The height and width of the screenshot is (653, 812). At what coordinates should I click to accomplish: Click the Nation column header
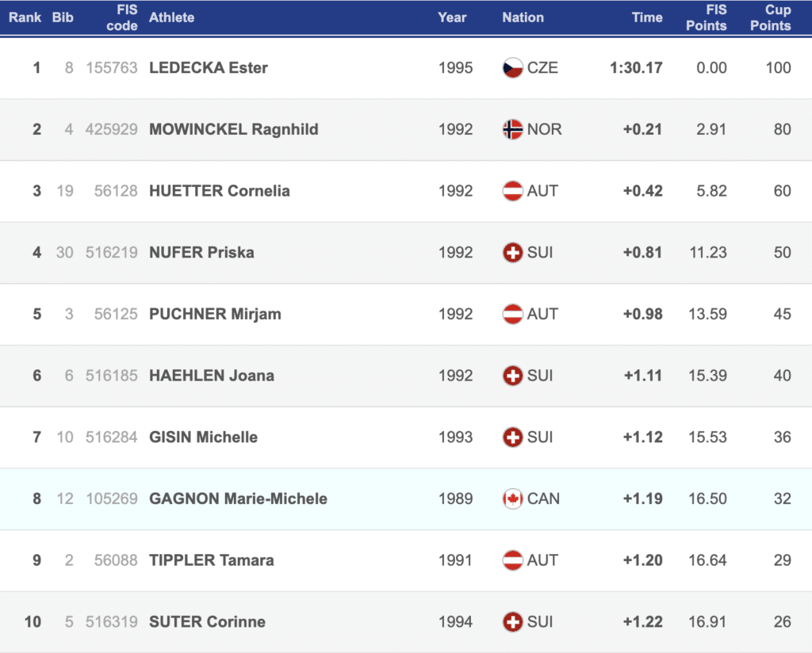click(x=523, y=17)
